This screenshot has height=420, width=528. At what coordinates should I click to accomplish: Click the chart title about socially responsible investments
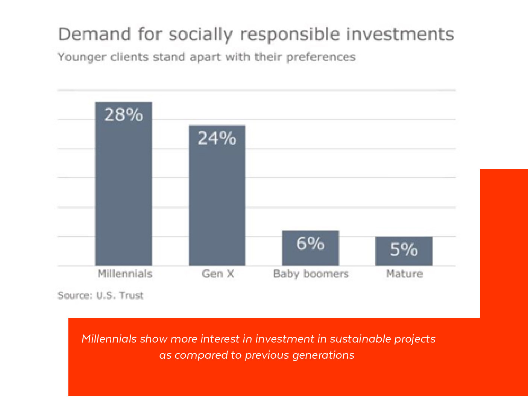(x=256, y=34)
